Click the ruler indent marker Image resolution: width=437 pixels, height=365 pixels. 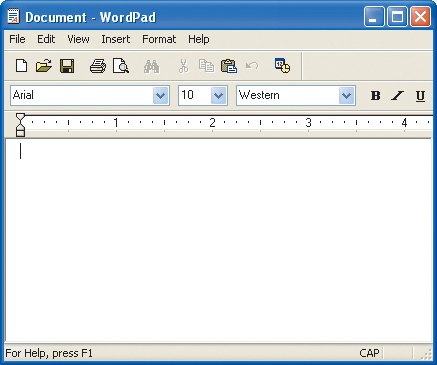coord(21,125)
